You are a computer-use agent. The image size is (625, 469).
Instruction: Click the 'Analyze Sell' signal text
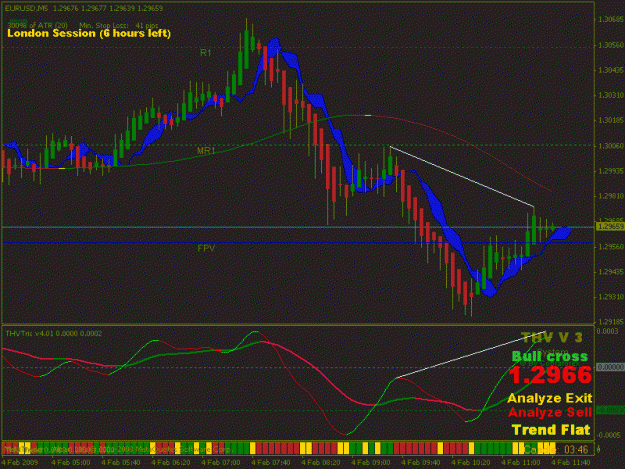550,412
